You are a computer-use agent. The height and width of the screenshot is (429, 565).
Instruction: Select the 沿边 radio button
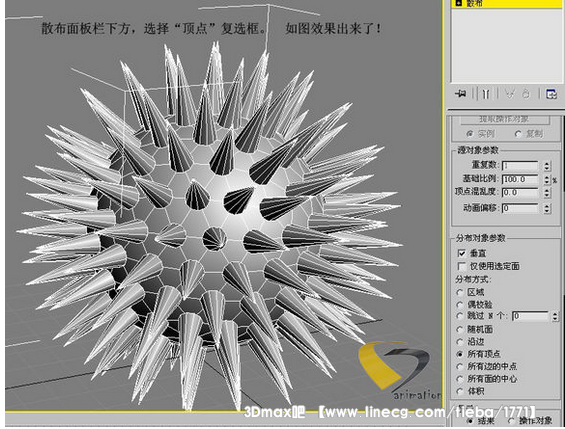(460, 341)
